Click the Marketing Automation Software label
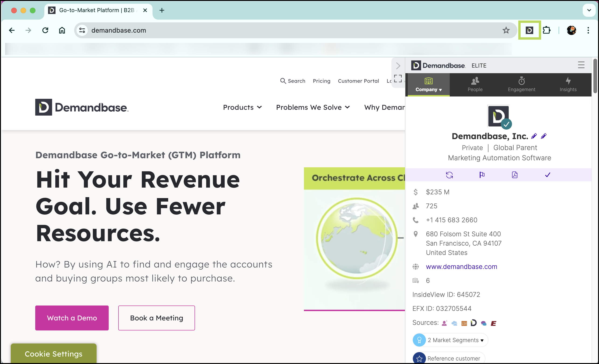Viewport: 599px width, 364px height. 499,158
